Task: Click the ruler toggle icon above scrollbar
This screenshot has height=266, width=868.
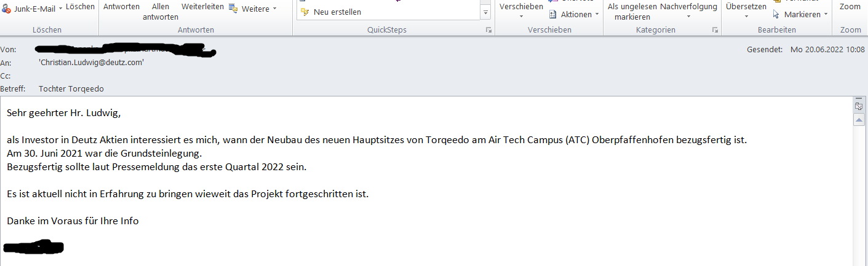Action: tap(859, 106)
